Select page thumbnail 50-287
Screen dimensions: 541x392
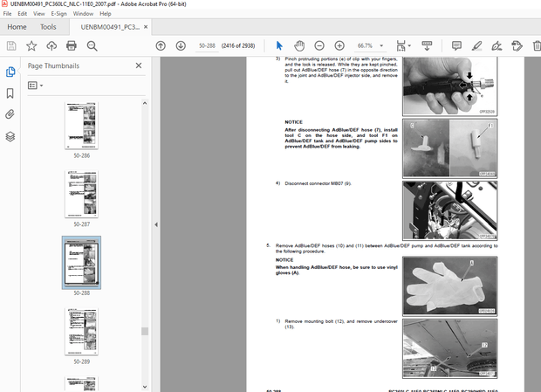click(x=81, y=195)
